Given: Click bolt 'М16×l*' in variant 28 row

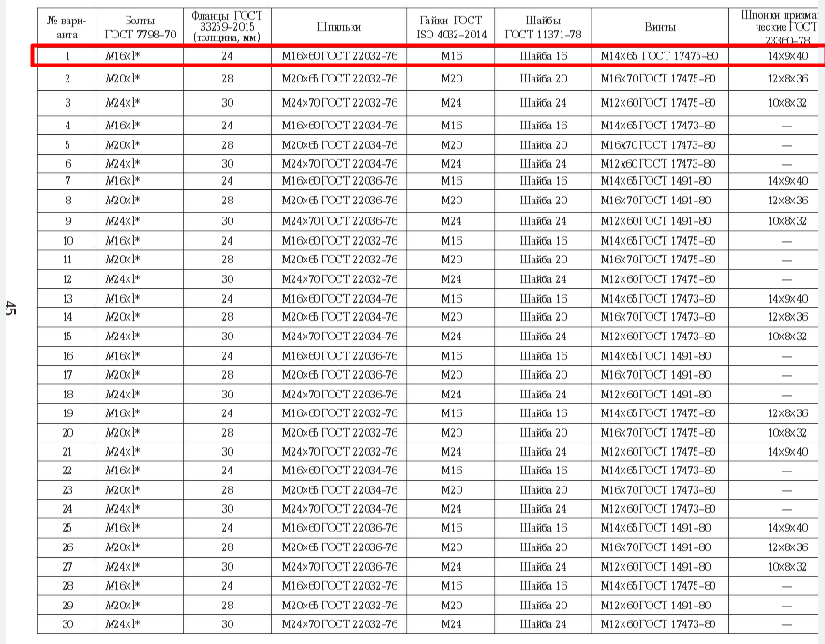Looking at the screenshot, I should tap(123, 586).
